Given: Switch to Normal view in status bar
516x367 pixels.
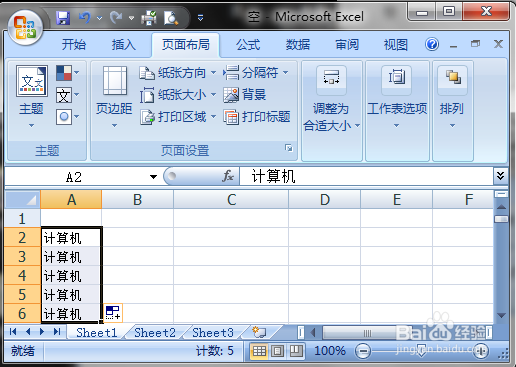Looking at the screenshot, I should tap(259, 351).
